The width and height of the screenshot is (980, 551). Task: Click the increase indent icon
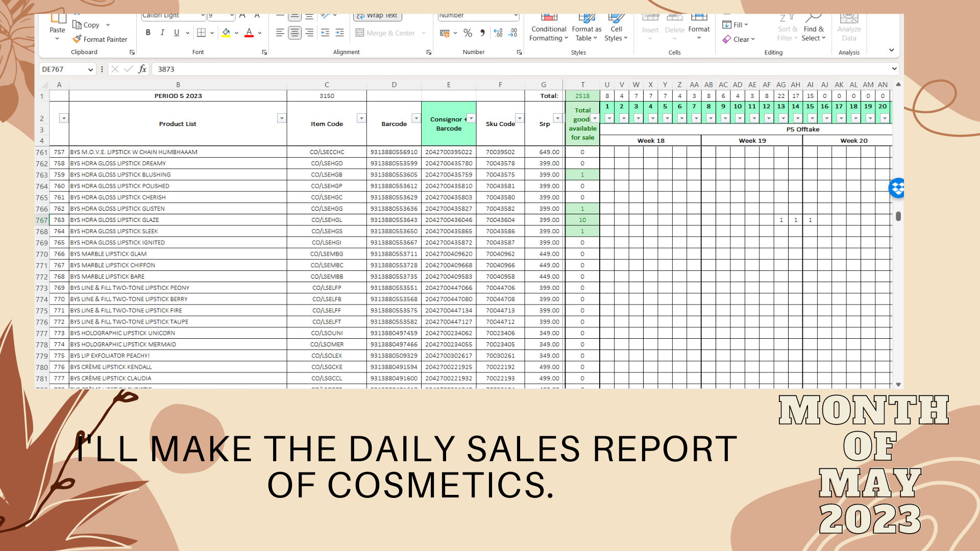click(x=339, y=33)
